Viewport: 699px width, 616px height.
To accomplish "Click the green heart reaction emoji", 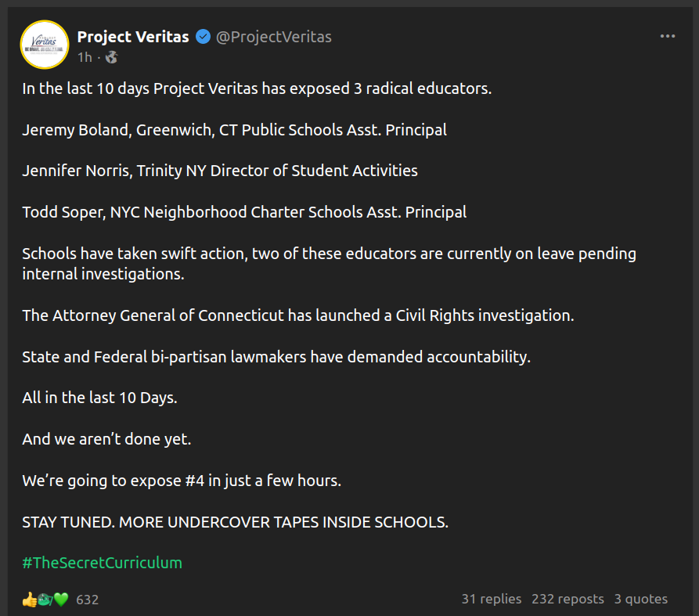I will click(x=61, y=600).
